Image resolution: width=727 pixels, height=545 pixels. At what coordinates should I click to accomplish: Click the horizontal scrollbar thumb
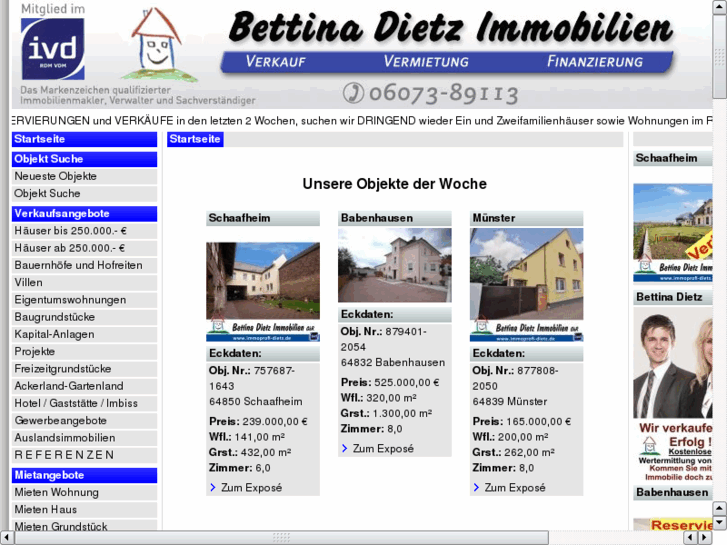(x=281, y=538)
